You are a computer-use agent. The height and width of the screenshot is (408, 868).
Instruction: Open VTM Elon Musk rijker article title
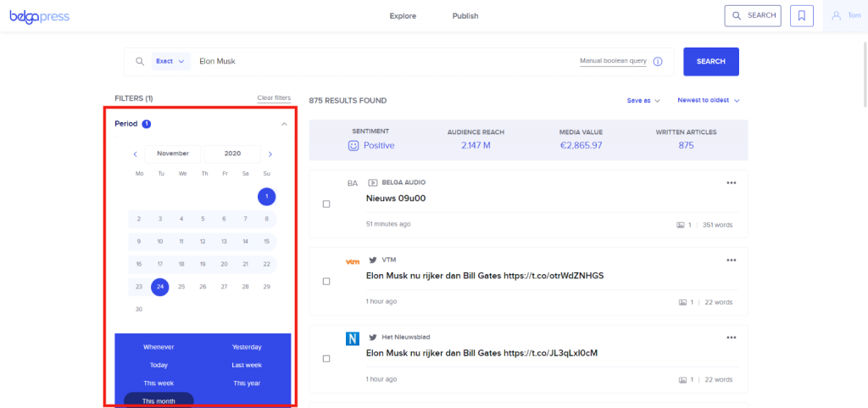coord(484,276)
